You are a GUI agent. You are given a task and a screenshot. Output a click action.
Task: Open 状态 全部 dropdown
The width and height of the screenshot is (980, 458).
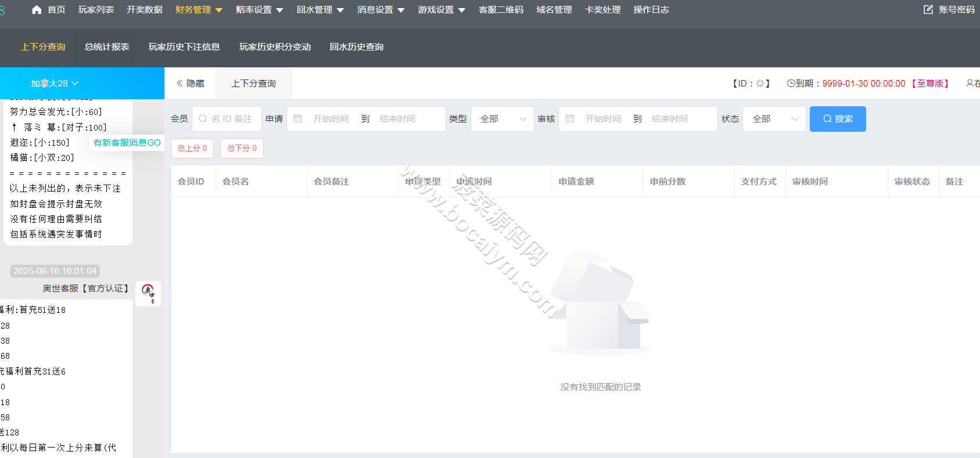[x=774, y=119]
